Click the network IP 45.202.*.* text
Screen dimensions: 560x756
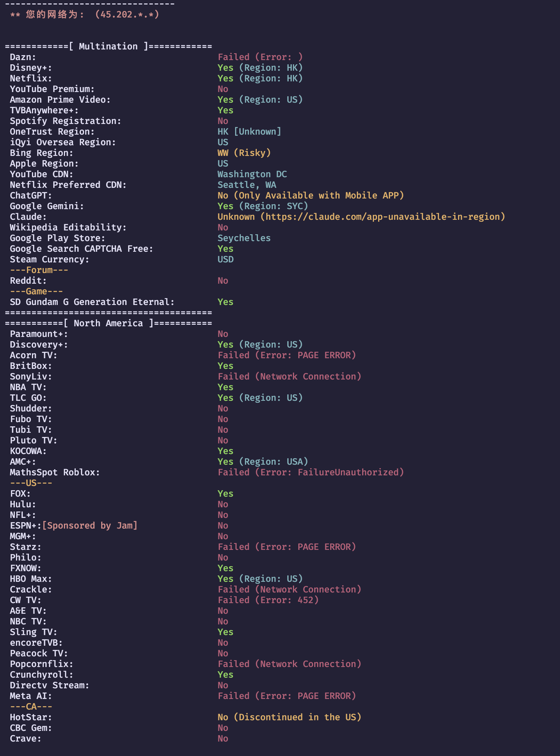127,14
